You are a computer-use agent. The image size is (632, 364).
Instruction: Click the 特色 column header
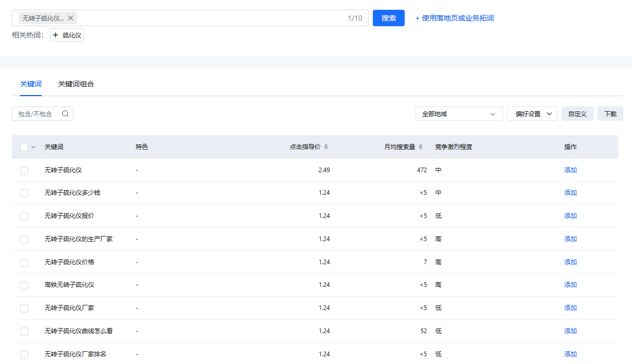(x=142, y=147)
